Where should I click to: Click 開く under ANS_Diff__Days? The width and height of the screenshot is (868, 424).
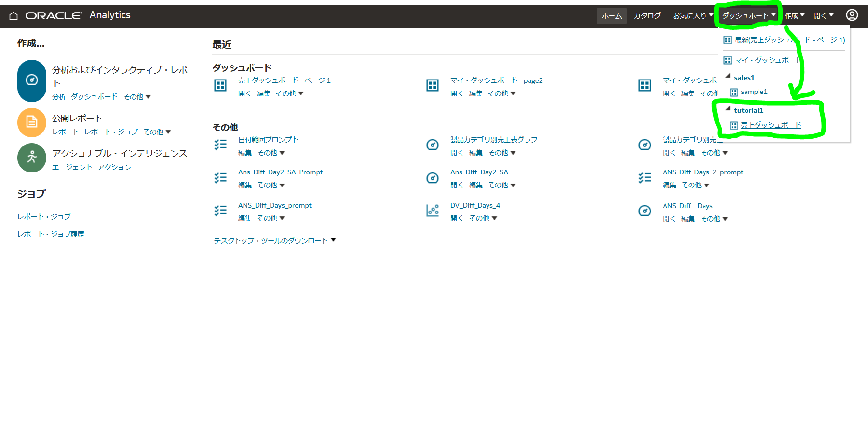point(669,219)
